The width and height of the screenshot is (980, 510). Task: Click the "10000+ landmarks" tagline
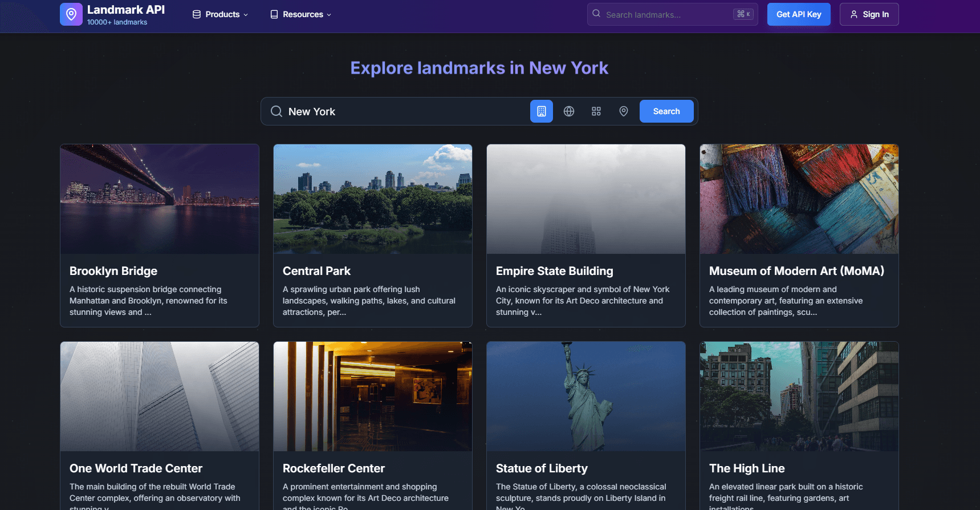click(x=117, y=22)
